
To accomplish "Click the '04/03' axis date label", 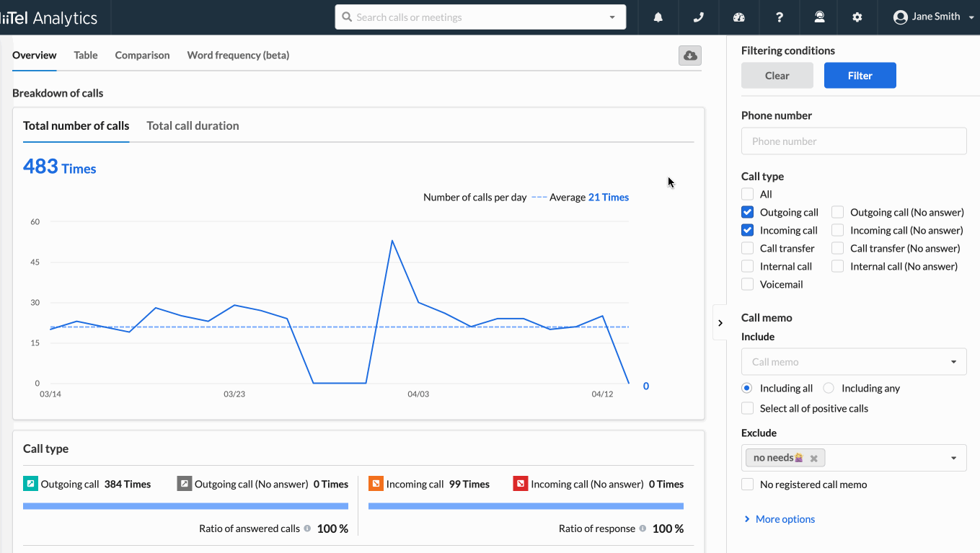I will (418, 394).
